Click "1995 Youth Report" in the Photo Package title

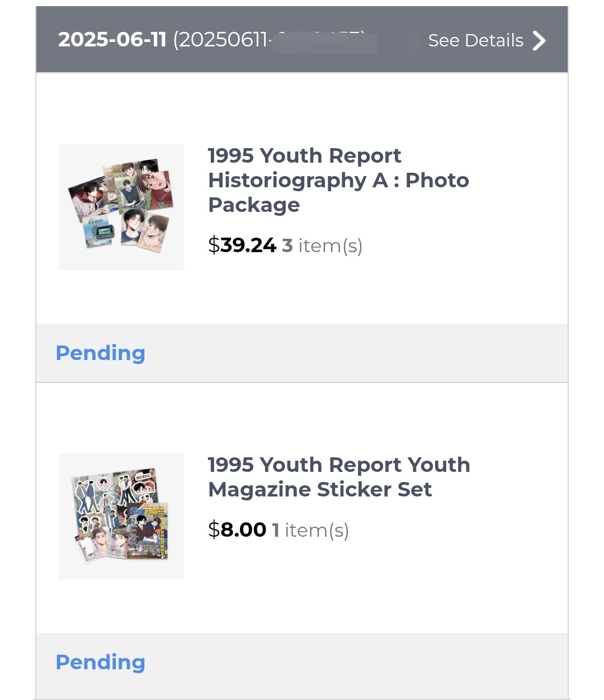pyautogui.click(x=304, y=155)
